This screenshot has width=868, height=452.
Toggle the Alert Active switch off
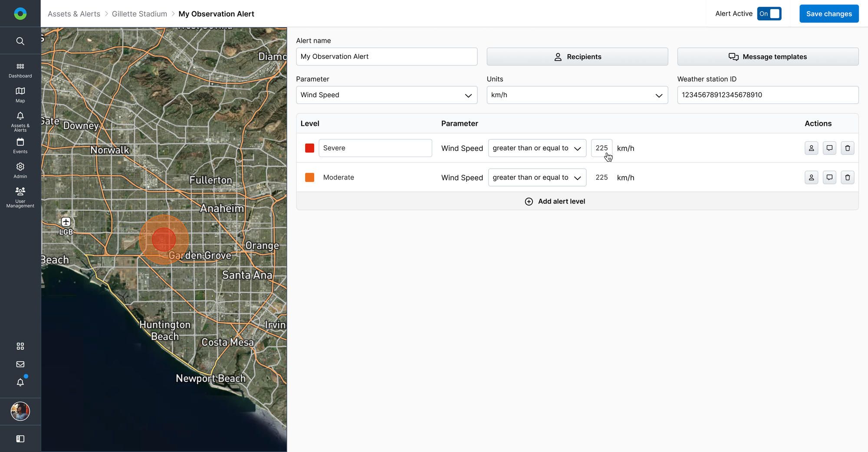[769, 14]
